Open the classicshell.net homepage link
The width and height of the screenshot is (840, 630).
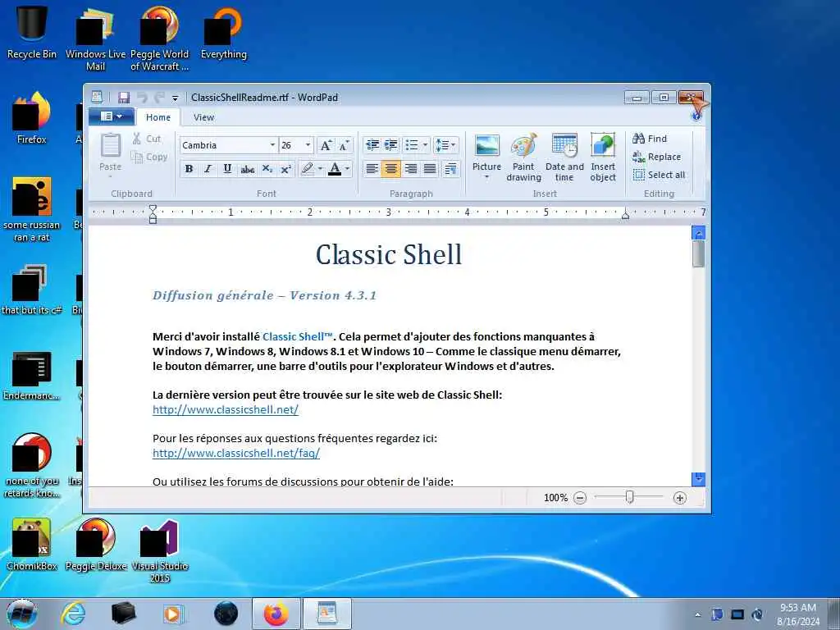tap(225, 410)
